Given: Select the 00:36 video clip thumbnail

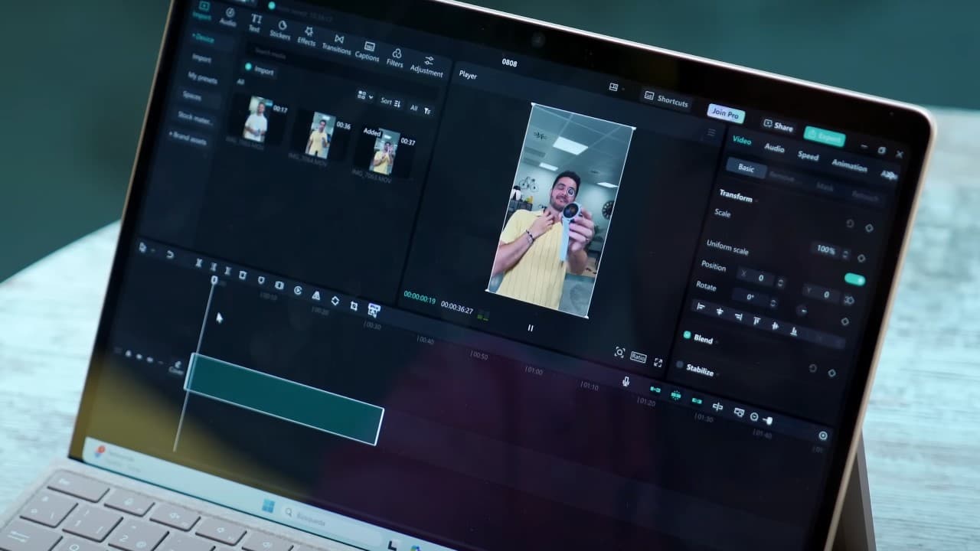Looking at the screenshot, I should (x=320, y=135).
